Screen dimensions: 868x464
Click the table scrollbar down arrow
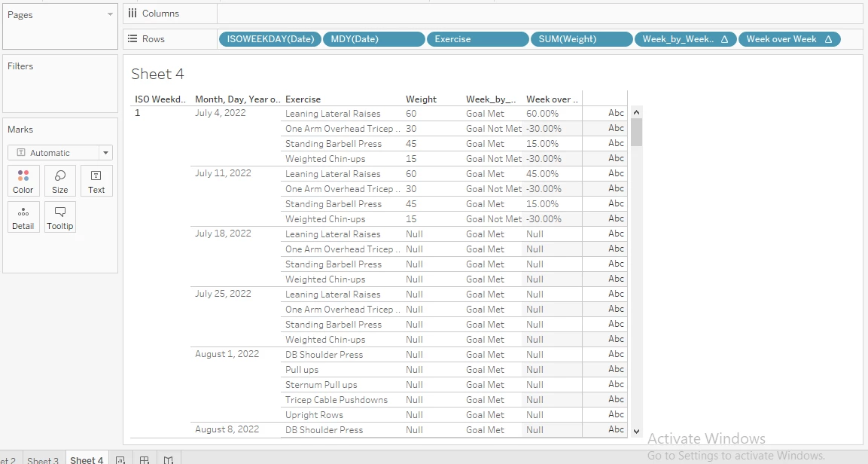636,432
